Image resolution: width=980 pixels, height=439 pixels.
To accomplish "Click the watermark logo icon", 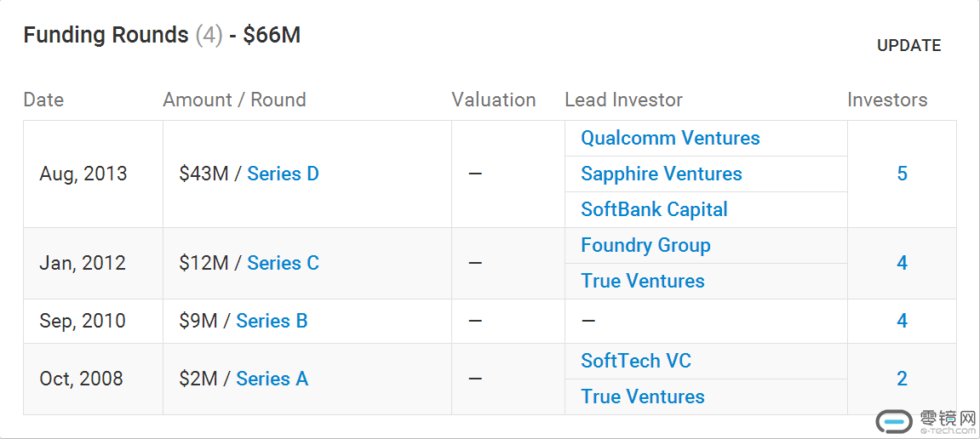I will [894, 421].
